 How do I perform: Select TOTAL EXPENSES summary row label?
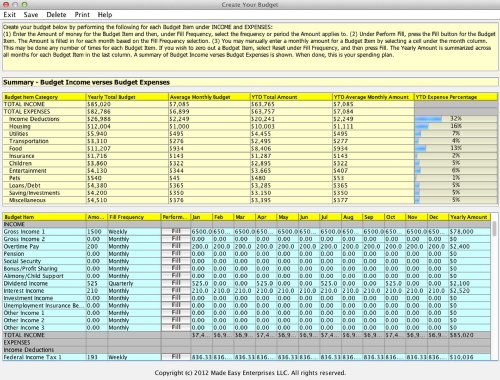(27, 112)
